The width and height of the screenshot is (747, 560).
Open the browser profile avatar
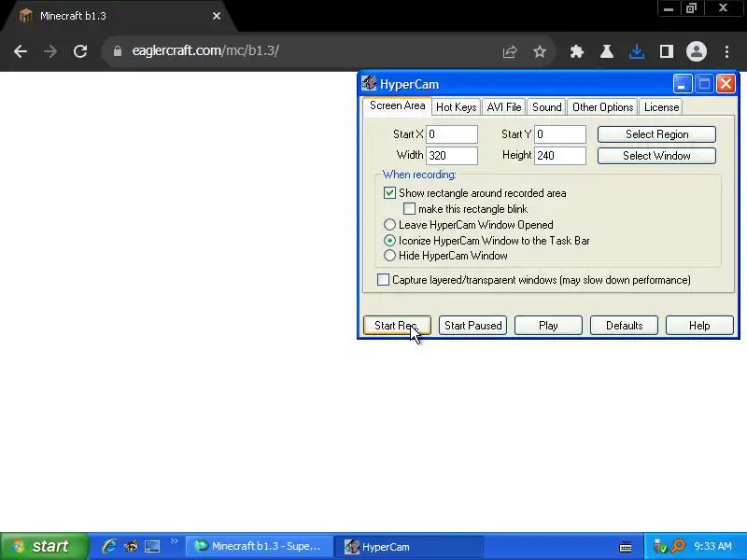[696, 51]
